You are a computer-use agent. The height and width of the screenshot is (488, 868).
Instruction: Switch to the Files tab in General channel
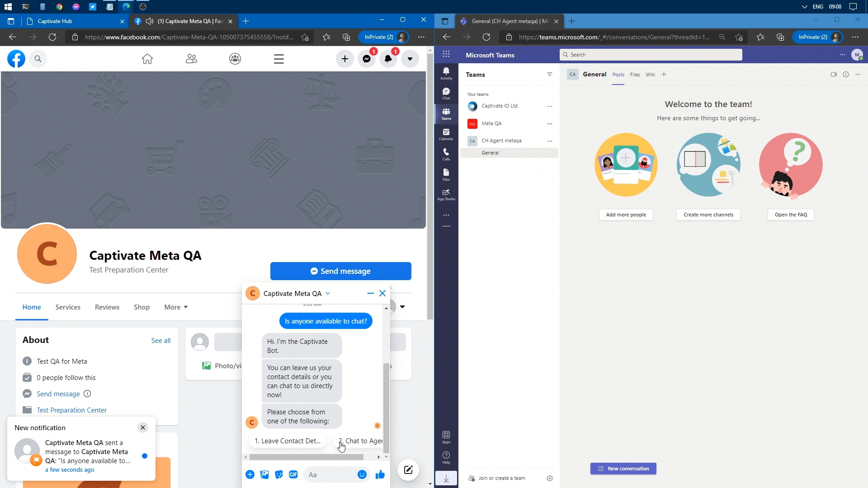pos(635,75)
